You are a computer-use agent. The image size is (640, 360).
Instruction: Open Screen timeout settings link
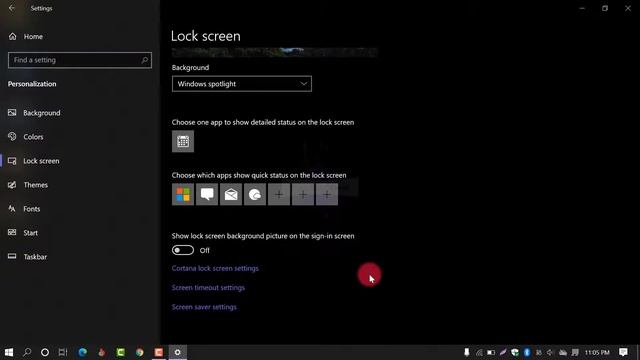208,287
